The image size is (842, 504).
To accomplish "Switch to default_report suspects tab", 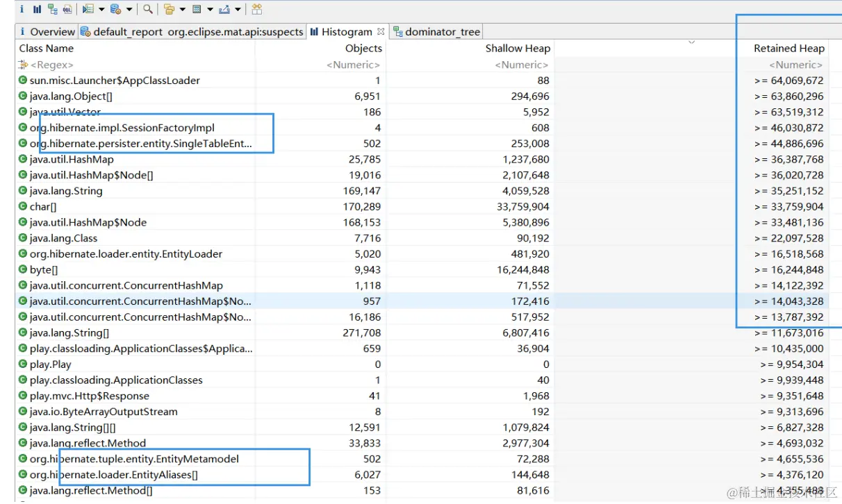I will point(192,32).
